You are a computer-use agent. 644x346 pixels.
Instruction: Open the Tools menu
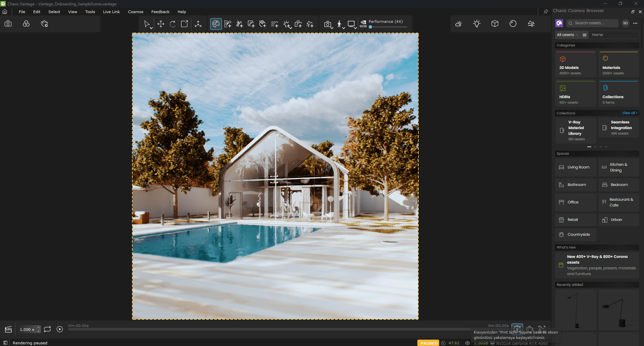point(90,12)
